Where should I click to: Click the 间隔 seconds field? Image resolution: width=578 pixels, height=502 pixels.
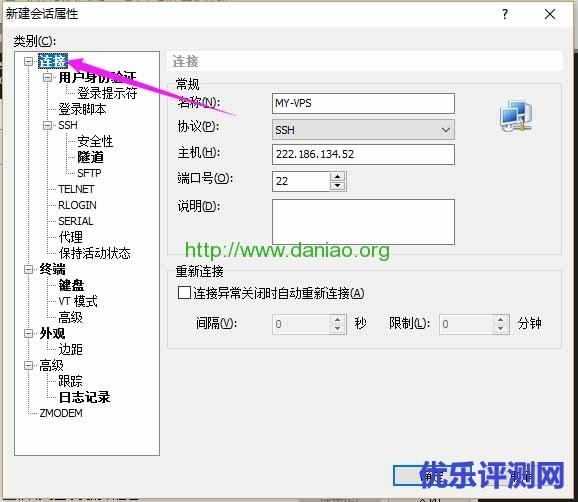click(301, 324)
